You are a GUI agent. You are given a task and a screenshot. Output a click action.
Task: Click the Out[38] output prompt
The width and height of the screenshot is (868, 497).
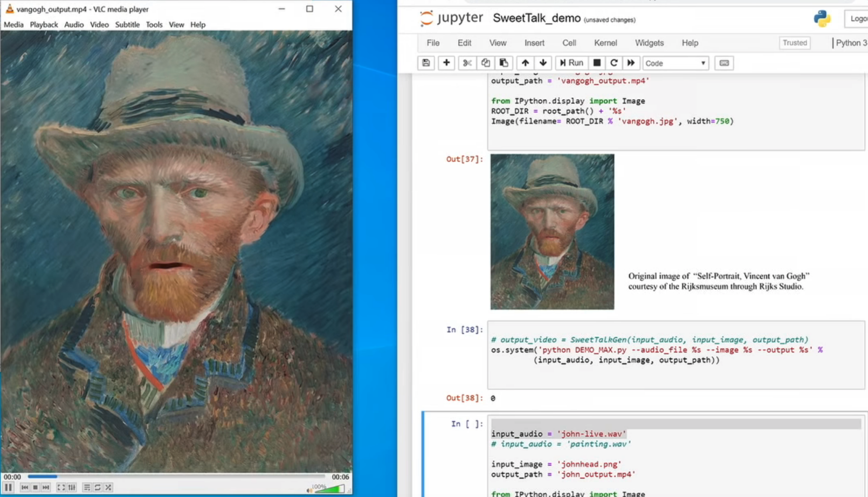pyautogui.click(x=464, y=398)
